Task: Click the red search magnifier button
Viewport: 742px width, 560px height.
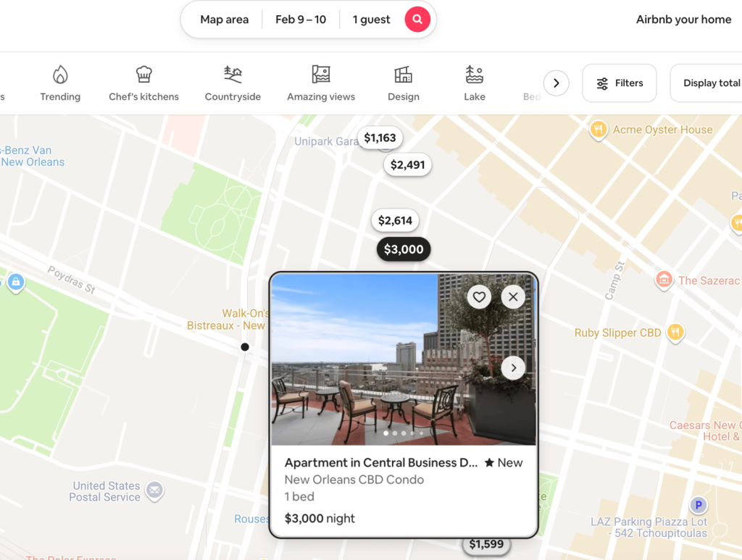Action: 417,20
